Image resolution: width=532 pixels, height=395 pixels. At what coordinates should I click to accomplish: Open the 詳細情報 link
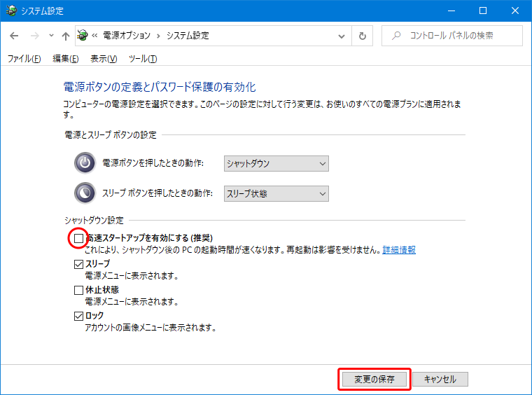pyautogui.click(x=398, y=250)
